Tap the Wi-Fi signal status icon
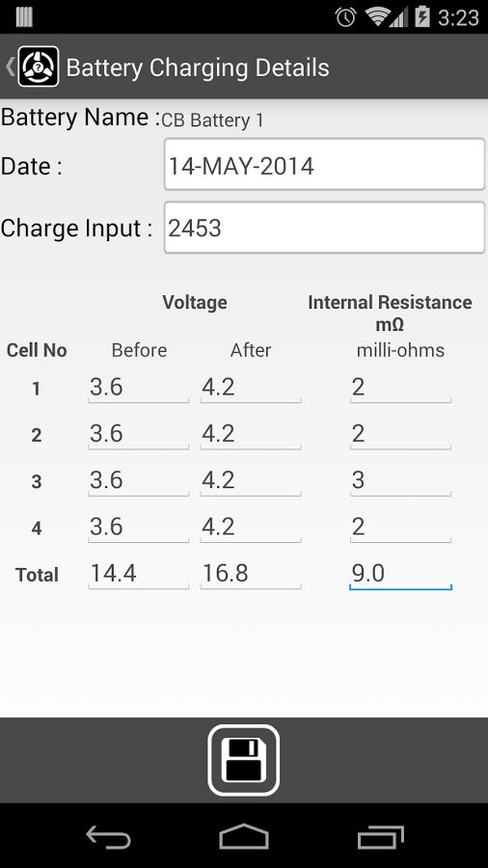488x868 pixels. coord(378,16)
